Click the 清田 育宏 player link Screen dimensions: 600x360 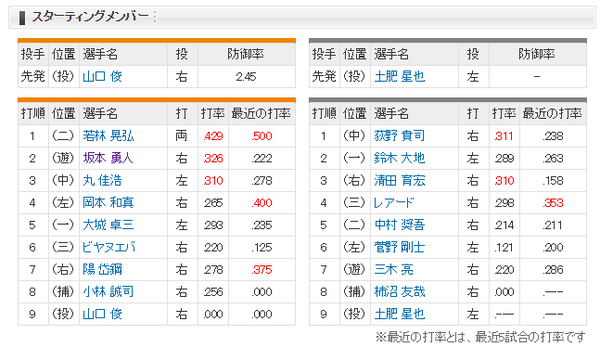[x=399, y=180]
